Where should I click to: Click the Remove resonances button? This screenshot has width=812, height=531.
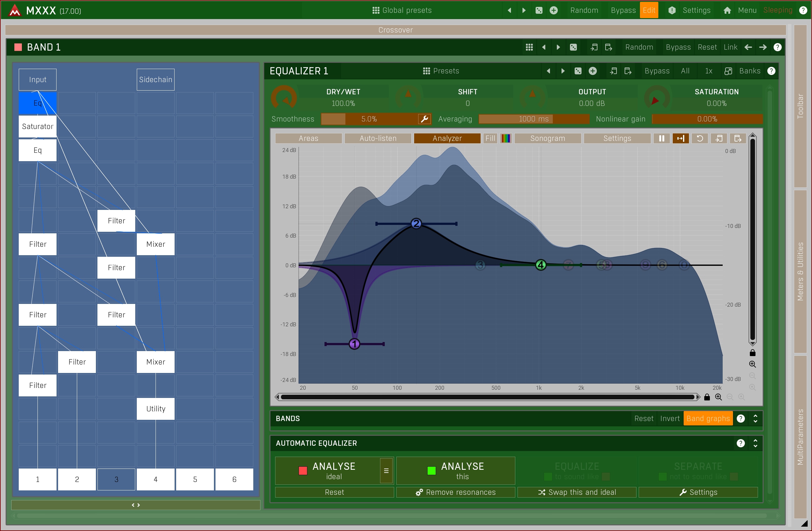pyautogui.click(x=455, y=492)
